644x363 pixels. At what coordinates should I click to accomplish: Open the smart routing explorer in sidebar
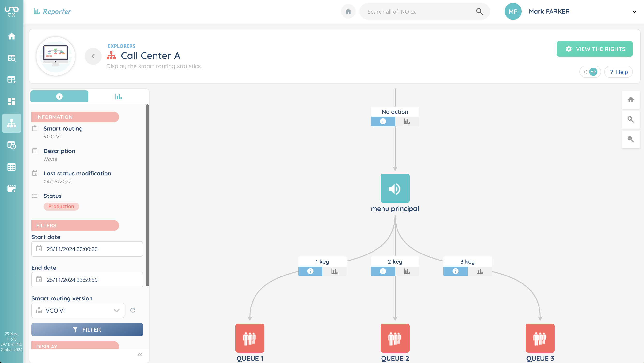click(x=12, y=123)
